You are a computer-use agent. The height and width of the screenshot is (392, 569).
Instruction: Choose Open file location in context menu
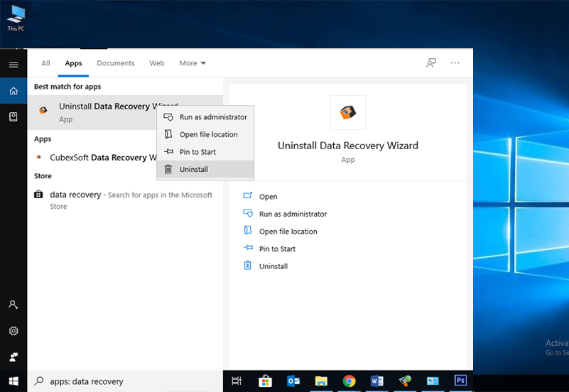click(205, 134)
